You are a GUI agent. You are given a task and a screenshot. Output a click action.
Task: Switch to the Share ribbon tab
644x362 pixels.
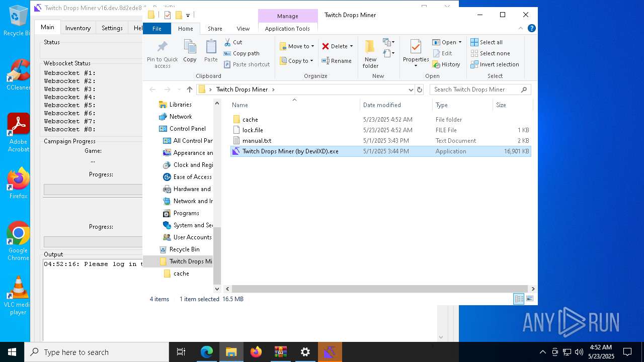(x=215, y=29)
